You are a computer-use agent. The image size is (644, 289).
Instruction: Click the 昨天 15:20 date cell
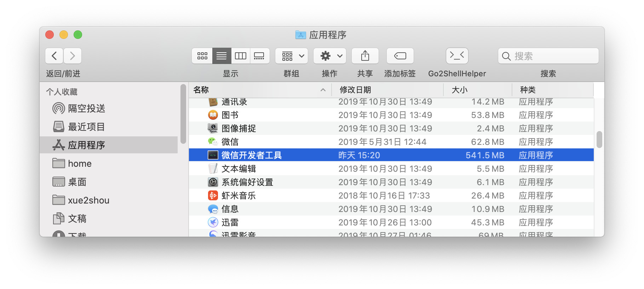coord(359,155)
